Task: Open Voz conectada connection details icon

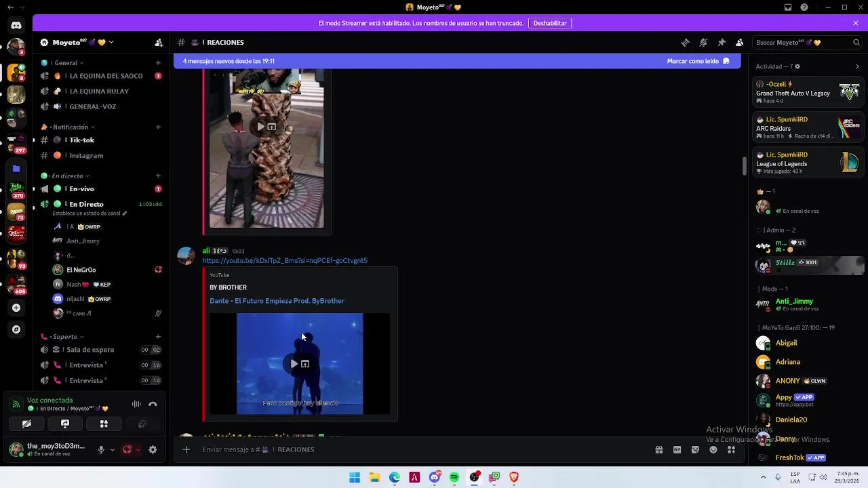Action: 16,404
